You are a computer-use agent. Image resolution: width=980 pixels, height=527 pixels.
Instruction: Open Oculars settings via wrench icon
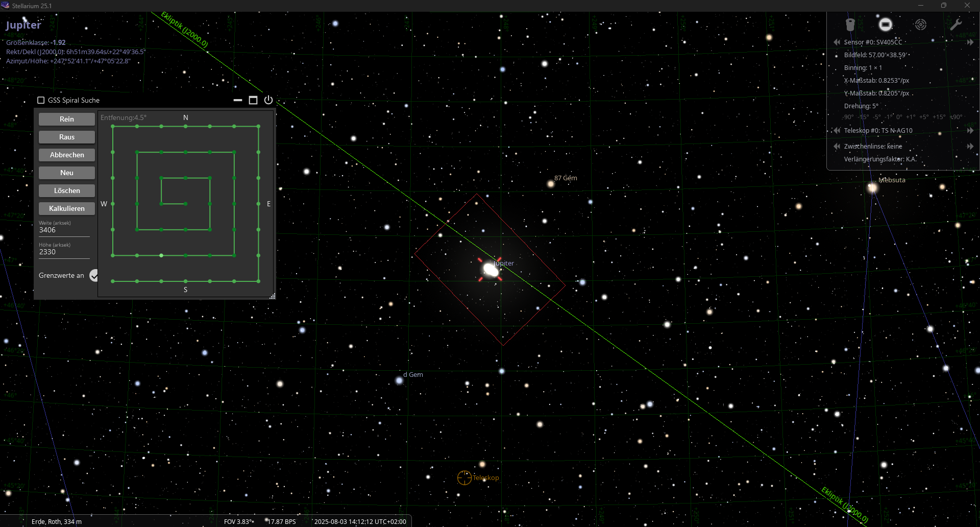click(x=955, y=25)
